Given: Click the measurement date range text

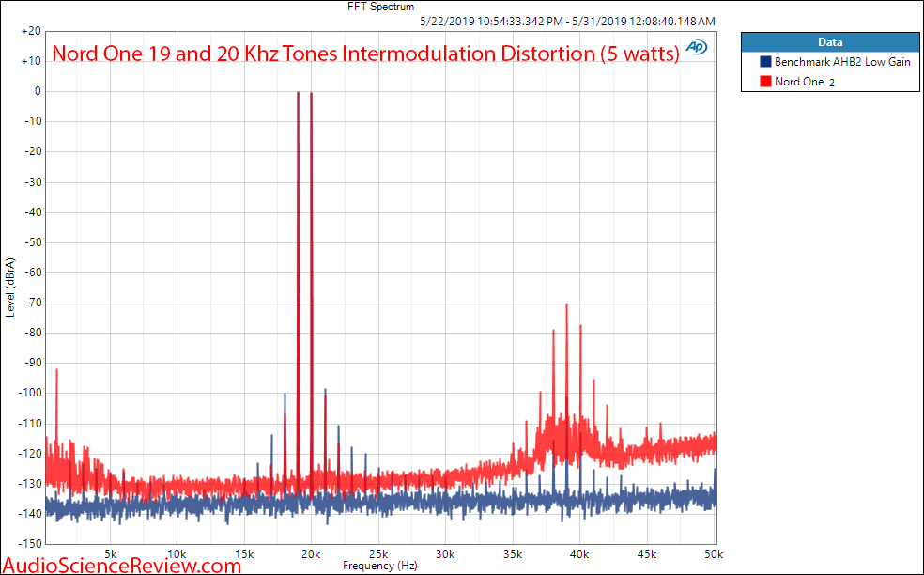Looking at the screenshot, I should [567, 22].
